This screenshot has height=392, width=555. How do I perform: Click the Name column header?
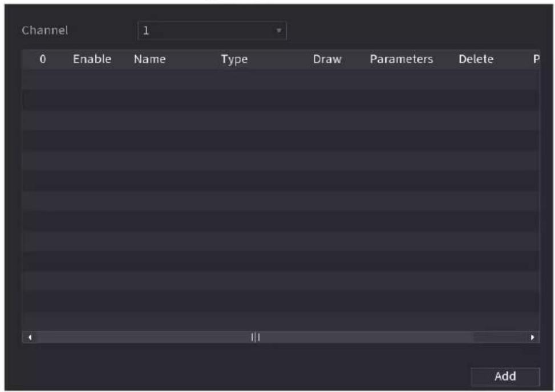point(149,59)
